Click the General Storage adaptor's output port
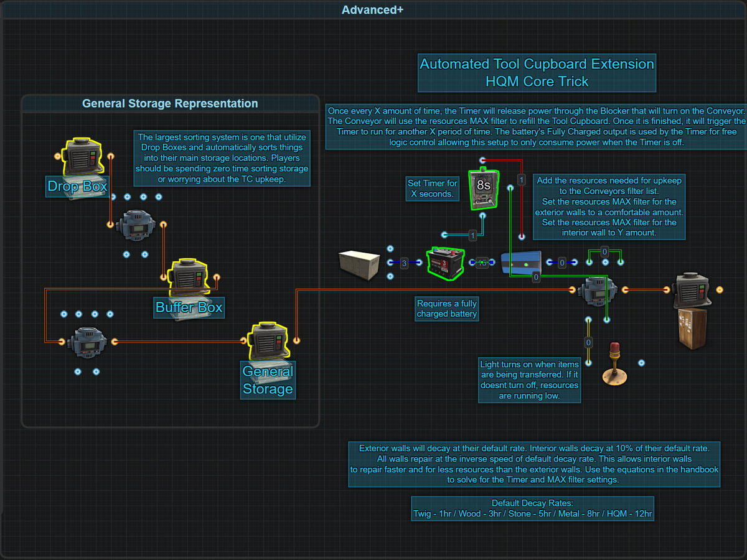 pyautogui.click(x=296, y=341)
